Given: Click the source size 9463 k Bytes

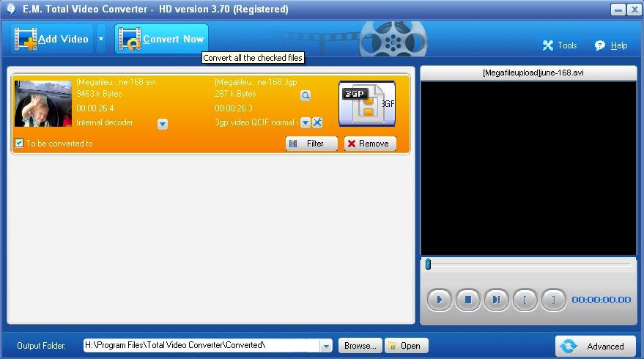Looking at the screenshot, I should click(x=99, y=94).
